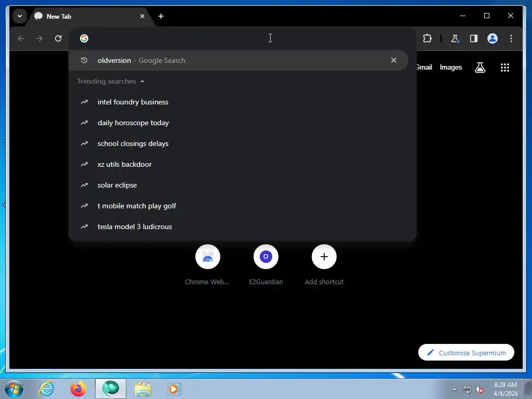The width and height of the screenshot is (532, 399).
Task: Click trending arrow icon beside xz utils backdoor
Action: [x=84, y=164]
